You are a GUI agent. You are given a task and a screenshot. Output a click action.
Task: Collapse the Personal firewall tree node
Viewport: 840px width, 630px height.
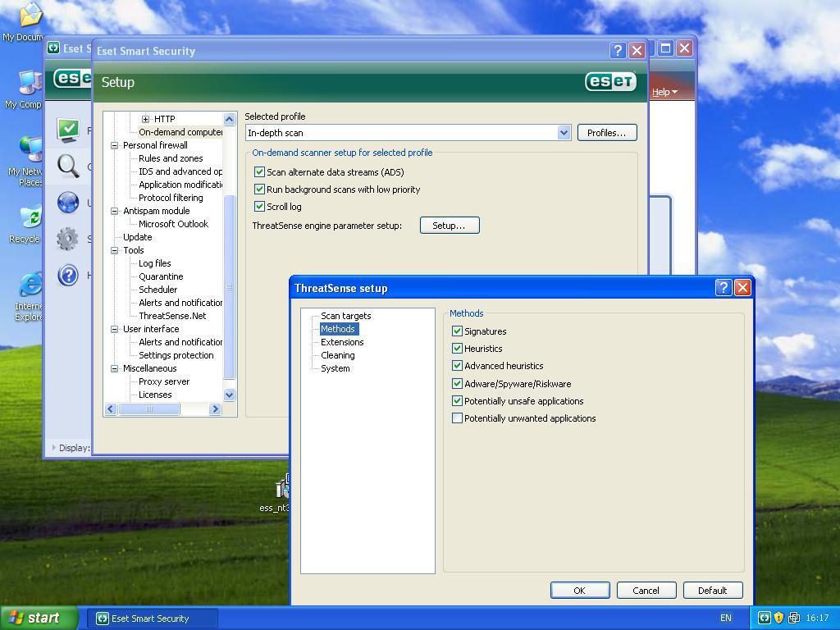[x=115, y=145]
